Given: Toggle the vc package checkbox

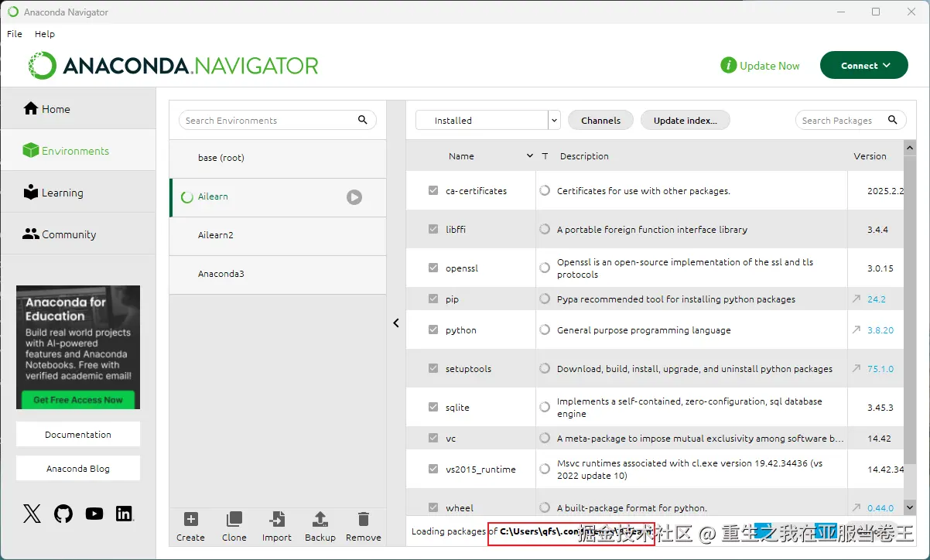Looking at the screenshot, I should click(433, 438).
